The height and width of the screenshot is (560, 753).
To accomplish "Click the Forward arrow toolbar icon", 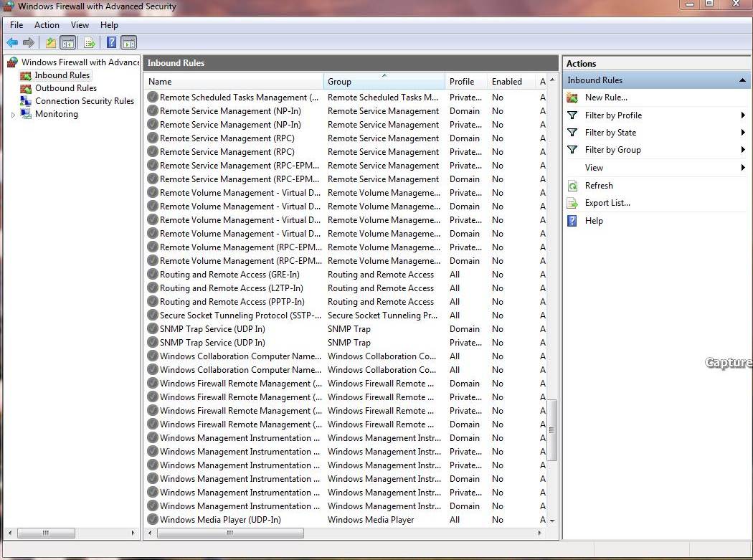I will click(x=29, y=43).
